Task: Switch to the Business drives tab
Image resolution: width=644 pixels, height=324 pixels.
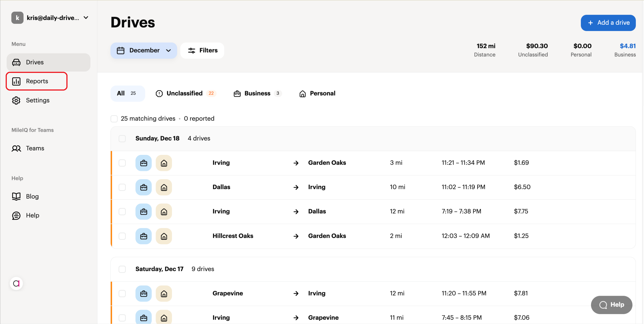Action: pyautogui.click(x=257, y=93)
